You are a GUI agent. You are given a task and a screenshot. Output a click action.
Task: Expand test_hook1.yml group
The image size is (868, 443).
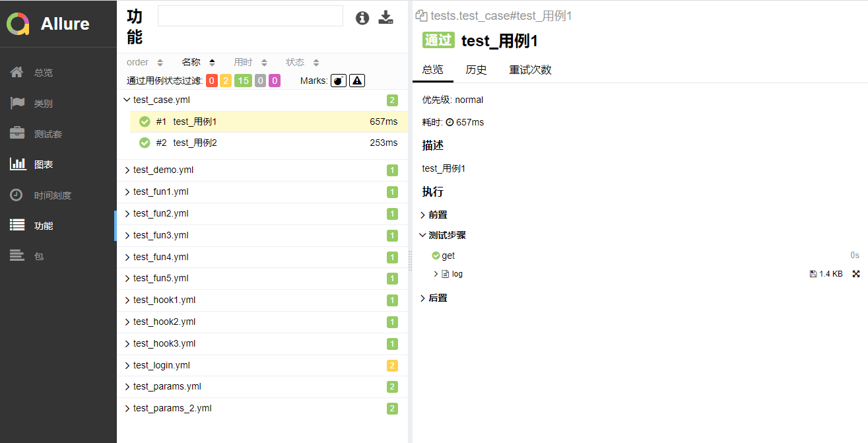point(263,300)
